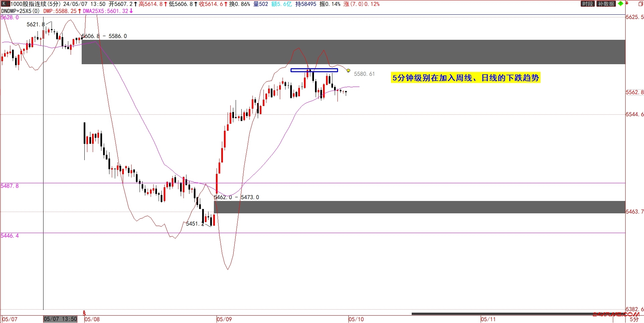Click the yellow dot marker at 5580.61
The image size is (644, 323).
pyautogui.click(x=348, y=71)
